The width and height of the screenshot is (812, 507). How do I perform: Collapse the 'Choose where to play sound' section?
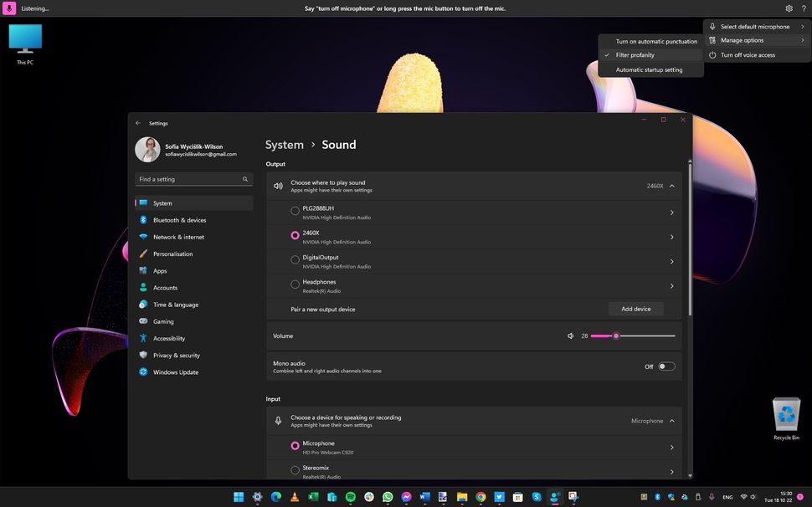coord(671,185)
